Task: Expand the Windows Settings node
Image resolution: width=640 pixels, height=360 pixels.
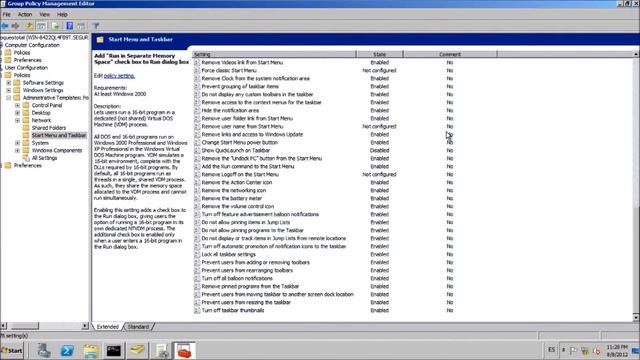Action: click(x=9, y=90)
